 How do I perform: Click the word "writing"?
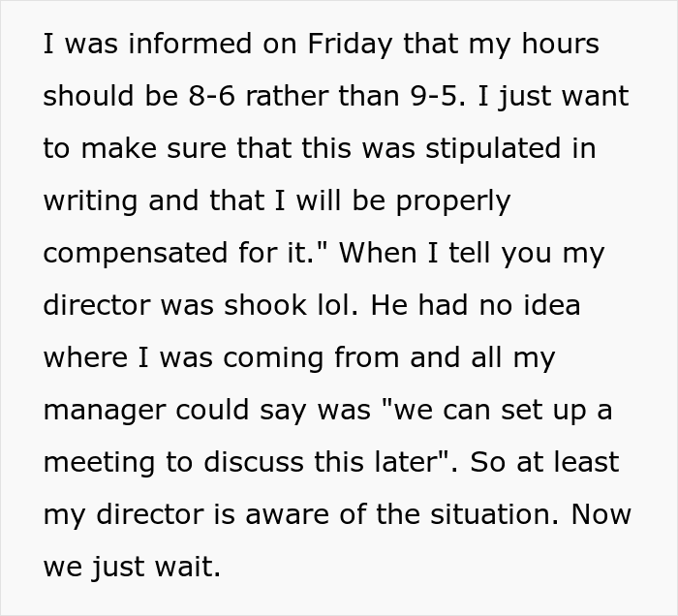click(90, 201)
